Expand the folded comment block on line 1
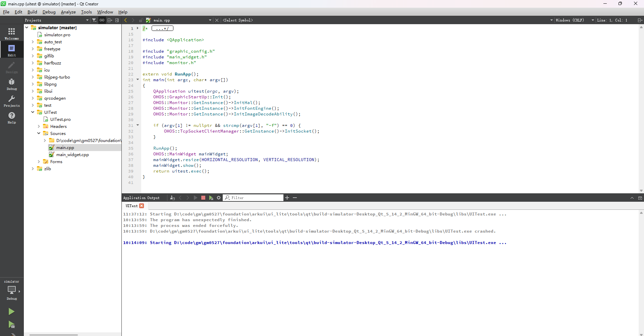This screenshot has height=336, width=644. click(x=138, y=28)
